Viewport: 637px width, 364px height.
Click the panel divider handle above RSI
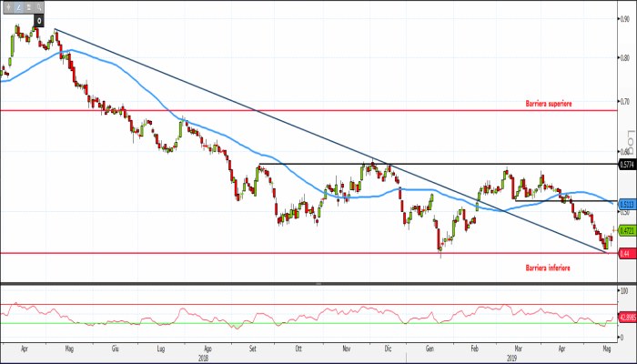(318, 285)
